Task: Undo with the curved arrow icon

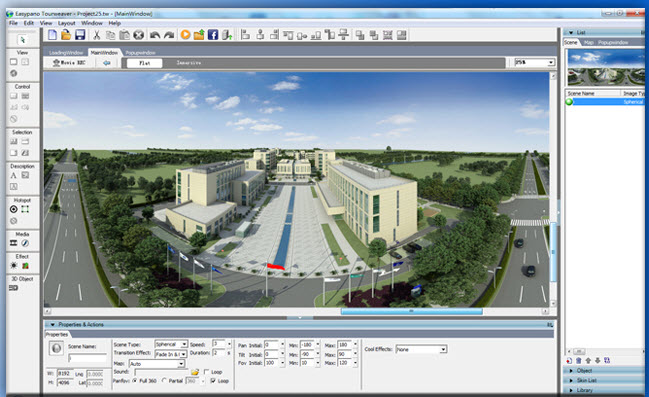Action: [155, 35]
